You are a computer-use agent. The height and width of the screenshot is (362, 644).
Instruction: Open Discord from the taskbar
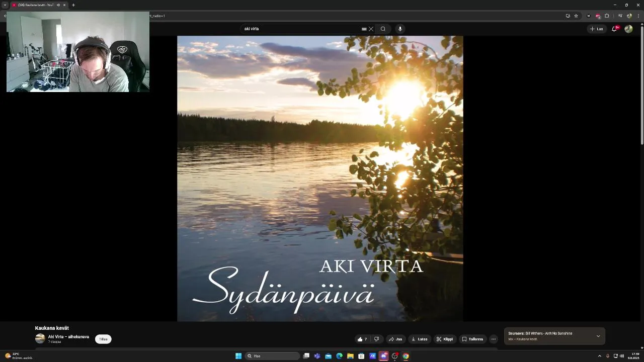(383, 356)
